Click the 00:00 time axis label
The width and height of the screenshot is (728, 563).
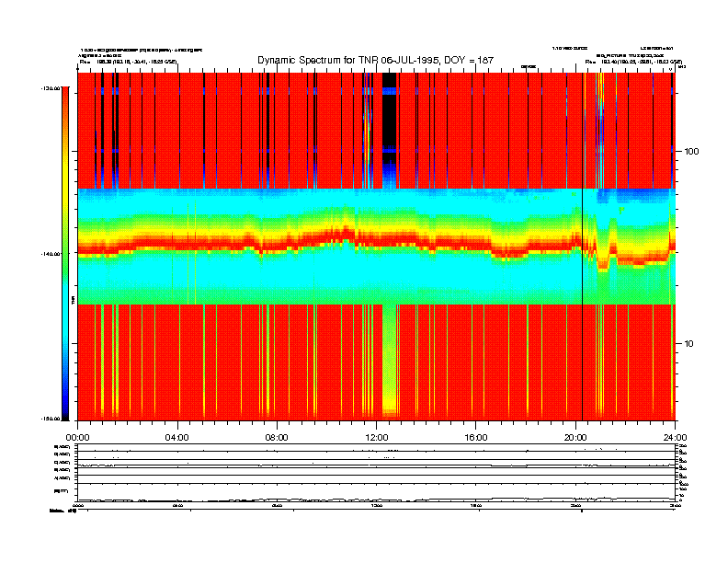coord(77,438)
